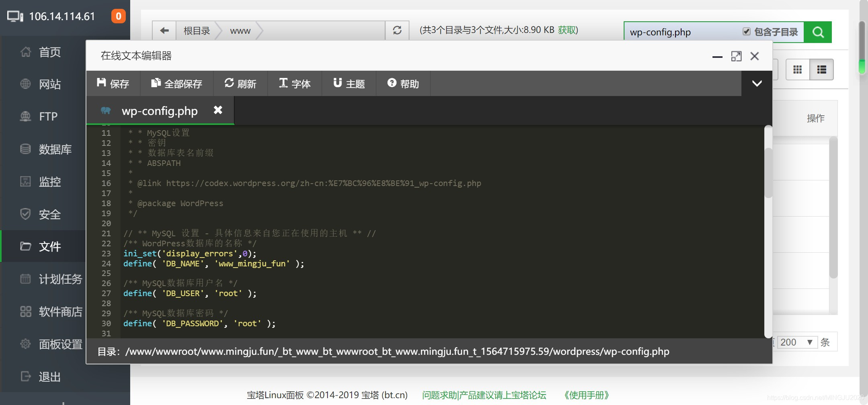Image resolution: width=868 pixels, height=405 pixels.
Task: Click code line 24 DB_NAME definition
Action: point(214,264)
